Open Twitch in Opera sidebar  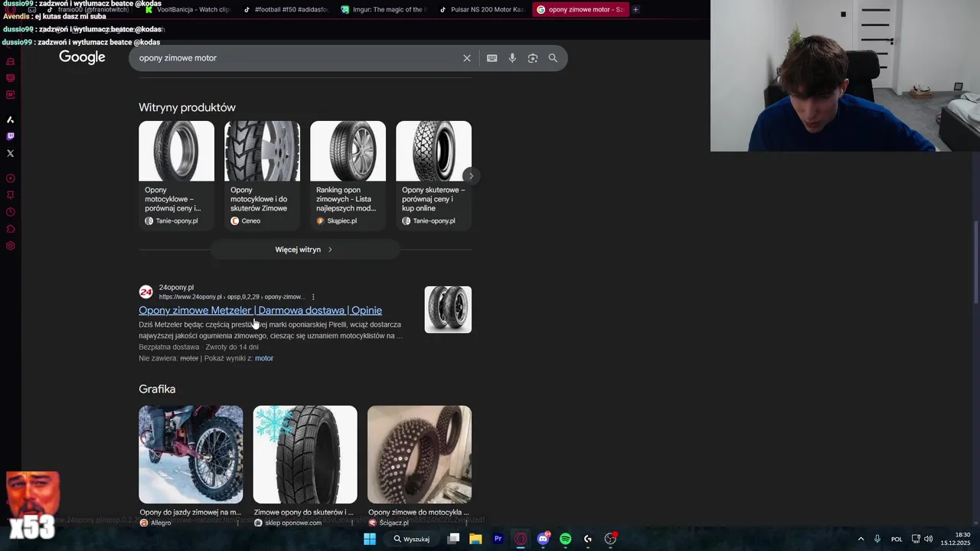point(10,136)
